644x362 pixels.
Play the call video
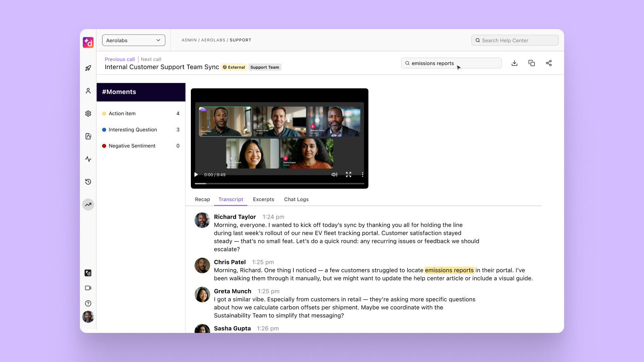(196, 175)
